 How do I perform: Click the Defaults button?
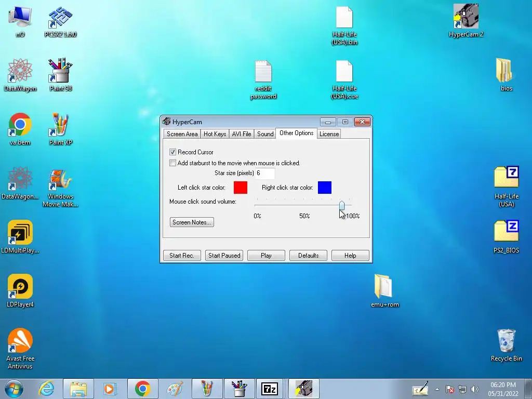pos(308,256)
